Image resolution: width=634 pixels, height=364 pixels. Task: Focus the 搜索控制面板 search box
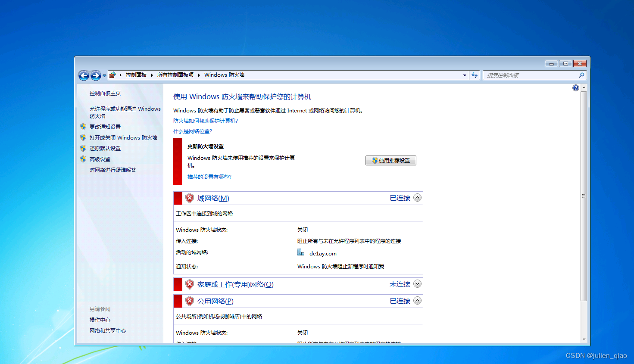coord(534,75)
